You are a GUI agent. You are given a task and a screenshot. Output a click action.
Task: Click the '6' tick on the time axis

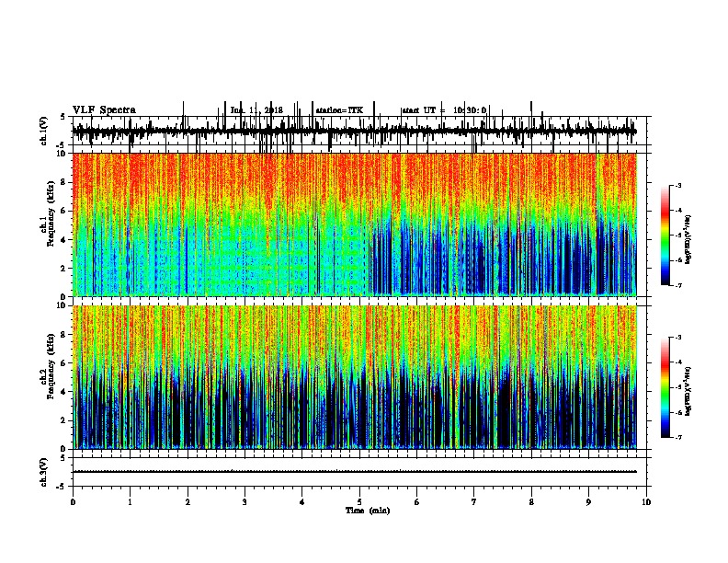click(x=417, y=502)
